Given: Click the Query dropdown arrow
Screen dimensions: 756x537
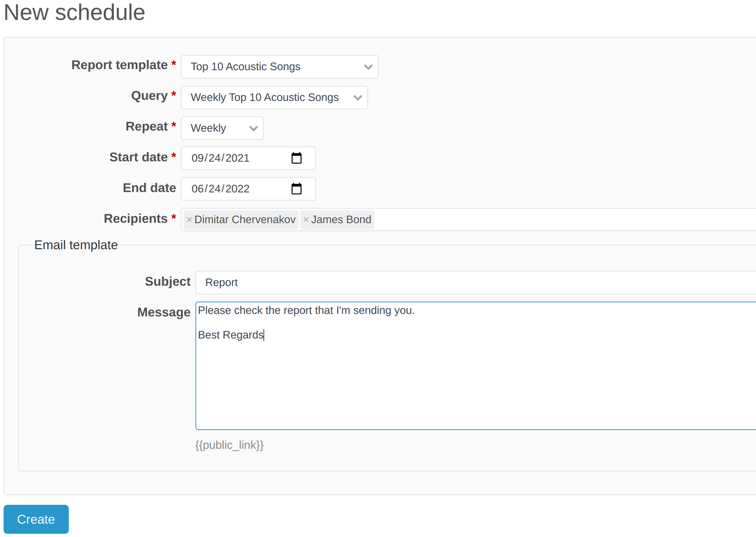Looking at the screenshot, I should point(357,97).
